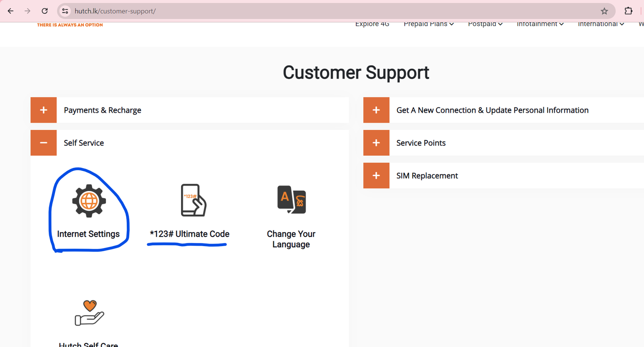The image size is (644, 347).
Task: Open the Postpaid dropdown menu
Action: coord(485,24)
